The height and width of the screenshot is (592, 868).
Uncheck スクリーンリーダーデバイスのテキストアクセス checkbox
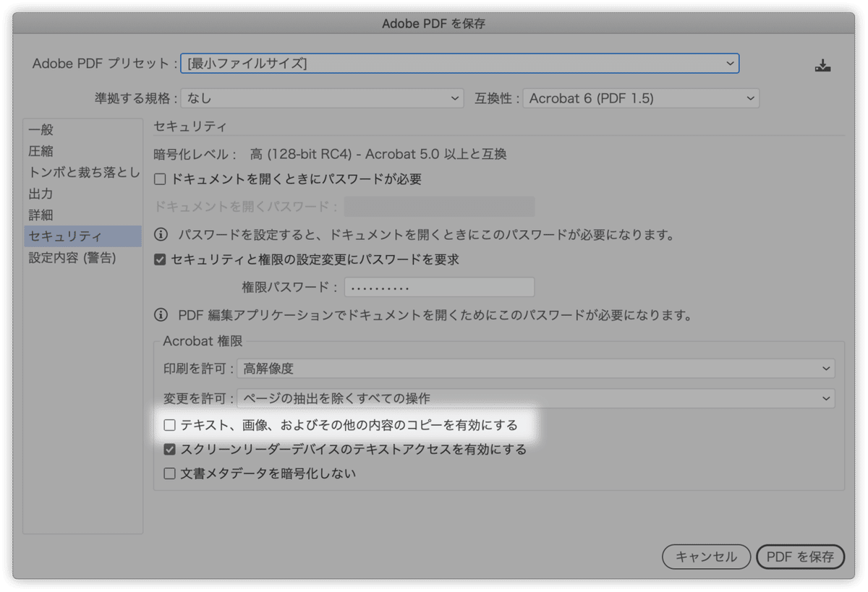pos(169,450)
